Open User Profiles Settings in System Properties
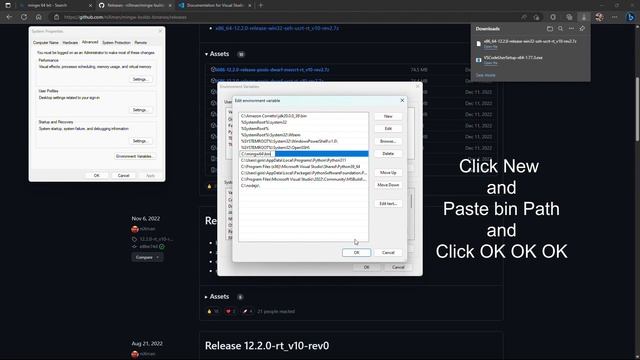The image size is (640, 360). coord(140,110)
